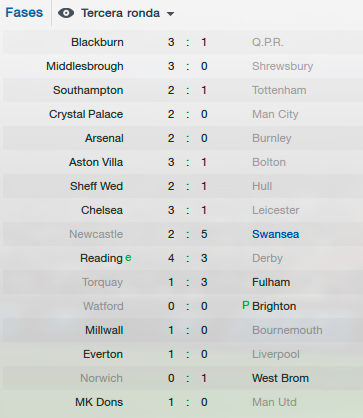Select the Tercera ronda round label
The height and width of the screenshot is (418, 363).
(x=120, y=13)
